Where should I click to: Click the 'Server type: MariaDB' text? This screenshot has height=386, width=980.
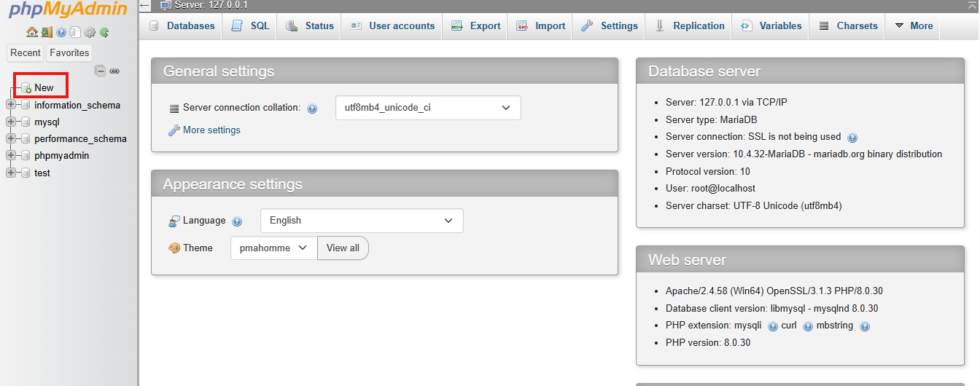pyautogui.click(x=712, y=119)
